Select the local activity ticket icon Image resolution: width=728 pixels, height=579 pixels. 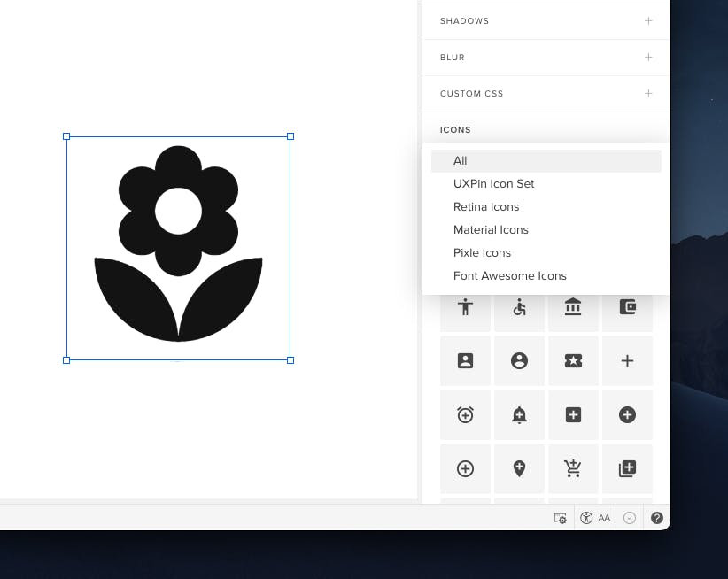573,360
